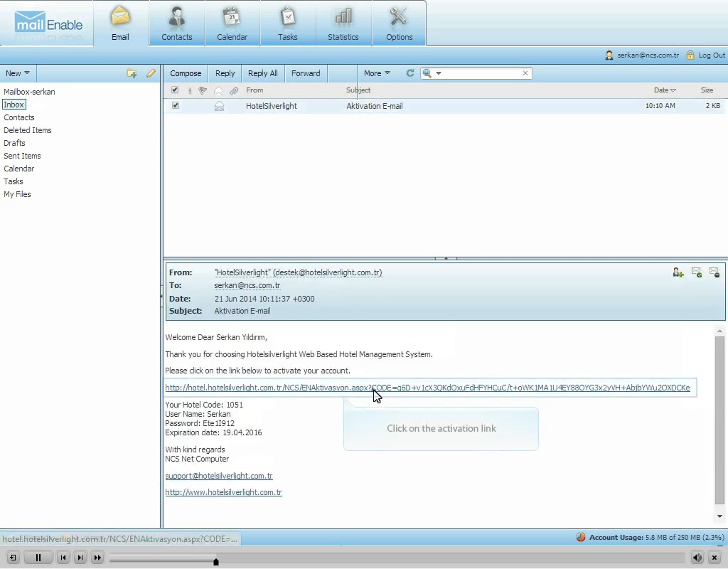Click the message body vertical scrollbar
Screen dimensions: 728x569
(x=719, y=421)
